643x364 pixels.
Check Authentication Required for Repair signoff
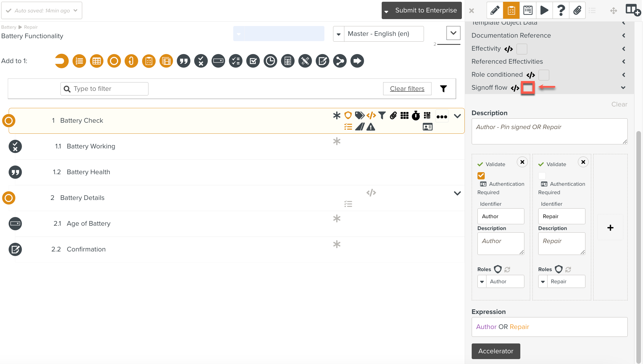[542, 176]
